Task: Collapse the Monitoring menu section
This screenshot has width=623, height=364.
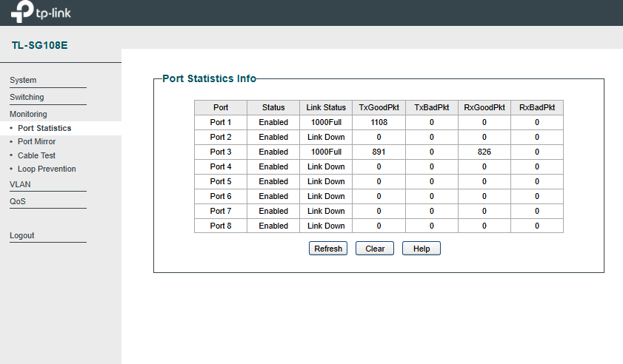Action: pos(28,115)
